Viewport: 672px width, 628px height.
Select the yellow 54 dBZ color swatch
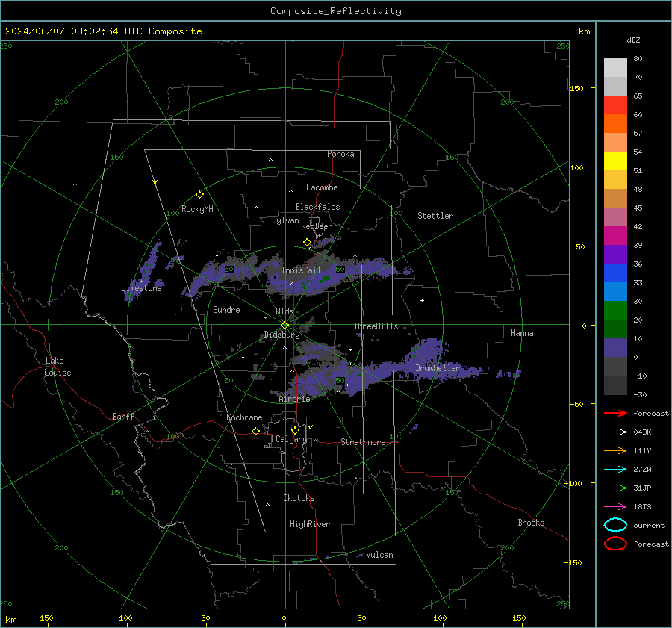tap(615, 161)
